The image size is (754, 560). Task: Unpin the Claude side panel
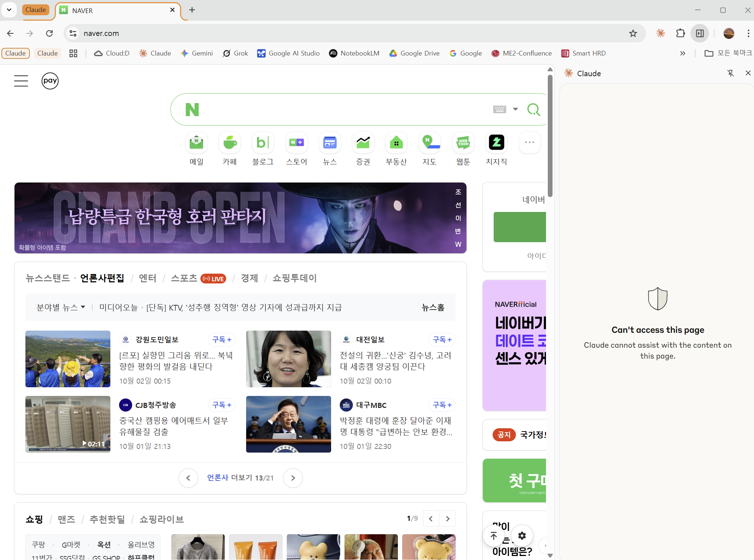[x=730, y=73]
